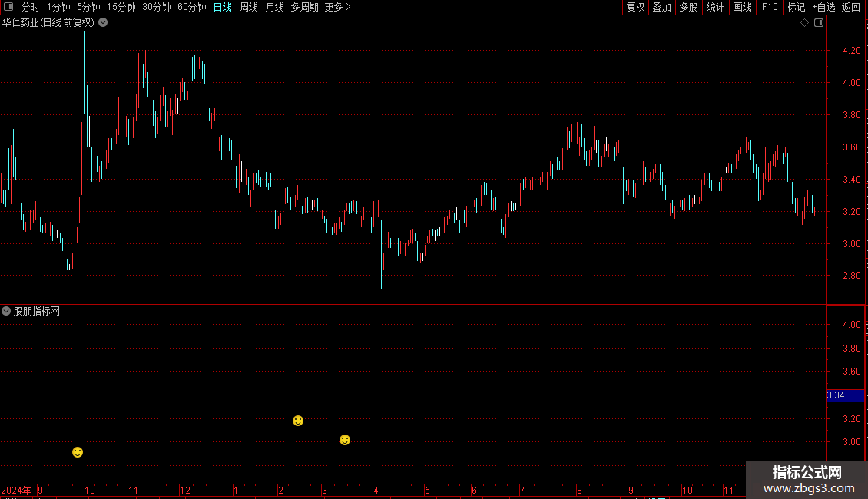This screenshot has width=868, height=499.
Task: Open the 多周期 multi-period view
Action: tap(304, 7)
